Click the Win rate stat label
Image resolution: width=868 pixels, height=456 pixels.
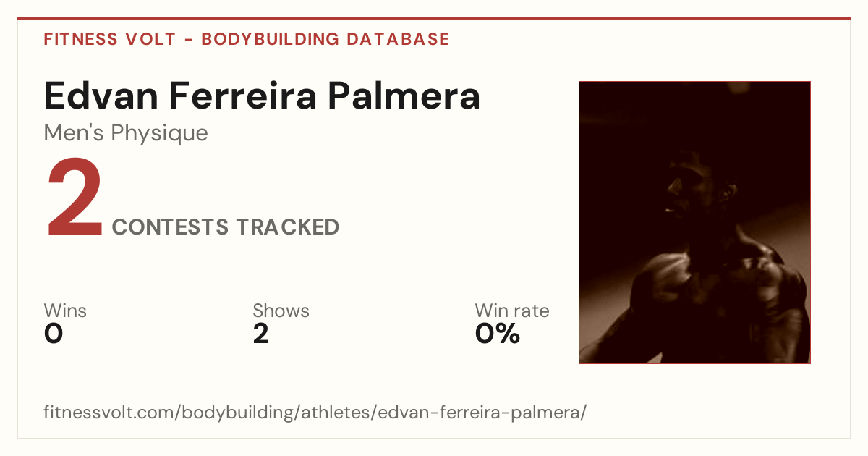click(x=512, y=311)
